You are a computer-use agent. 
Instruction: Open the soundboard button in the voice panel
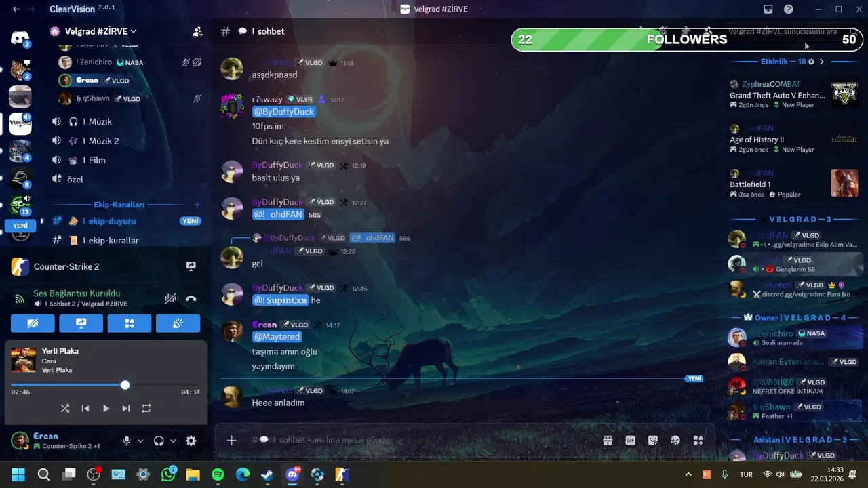(178, 324)
